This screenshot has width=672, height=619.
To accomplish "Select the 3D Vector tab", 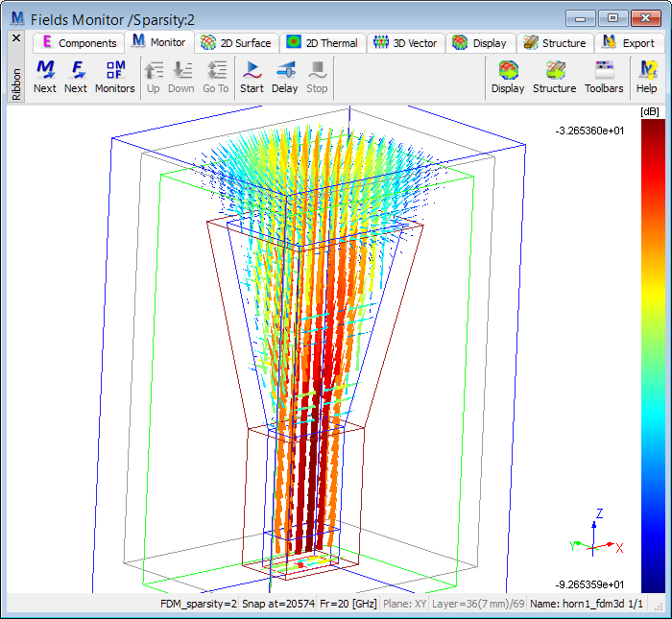I will pyautogui.click(x=405, y=43).
